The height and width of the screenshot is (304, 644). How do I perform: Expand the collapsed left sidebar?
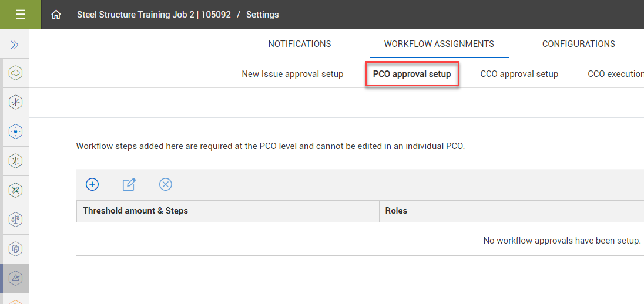15,45
